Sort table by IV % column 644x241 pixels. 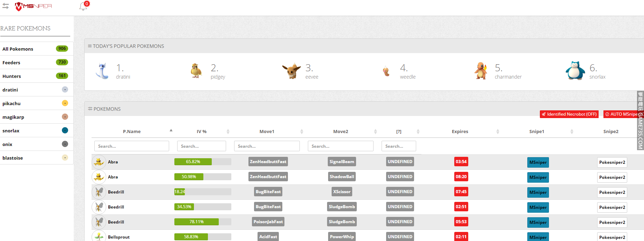tap(202, 132)
